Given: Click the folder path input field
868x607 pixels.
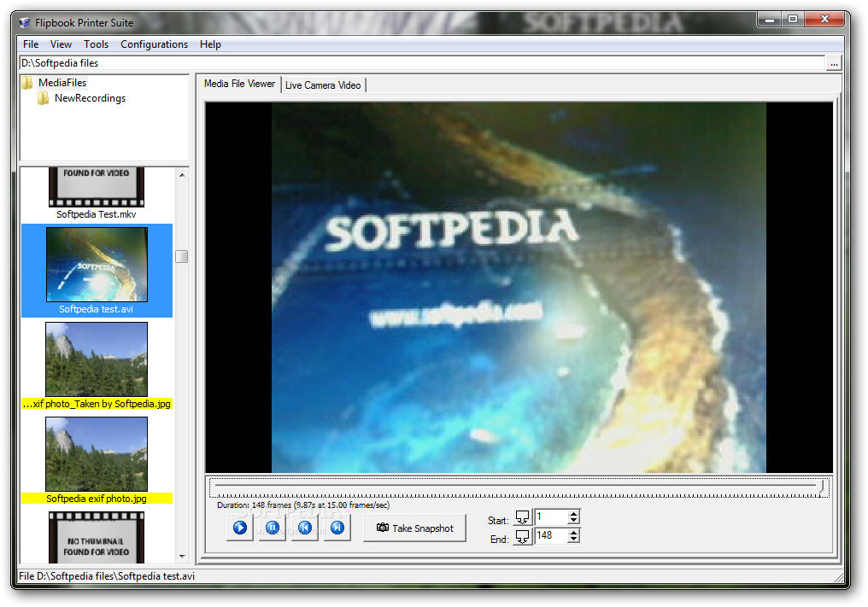Looking at the screenshot, I should pyautogui.click(x=422, y=63).
